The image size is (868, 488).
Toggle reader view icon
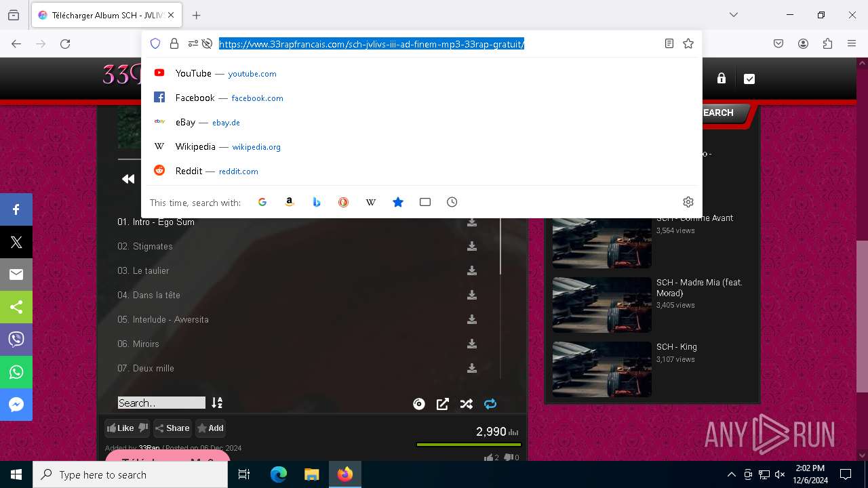pos(669,43)
